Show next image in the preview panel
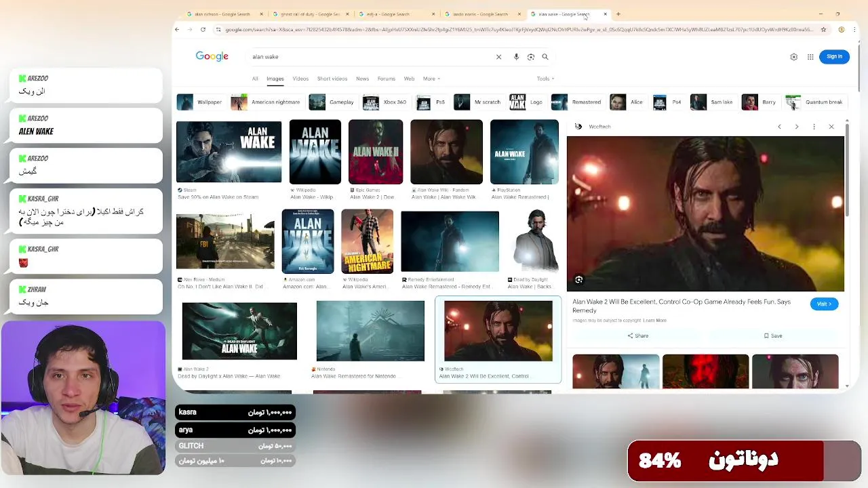This screenshot has height=488, width=868. (797, 127)
